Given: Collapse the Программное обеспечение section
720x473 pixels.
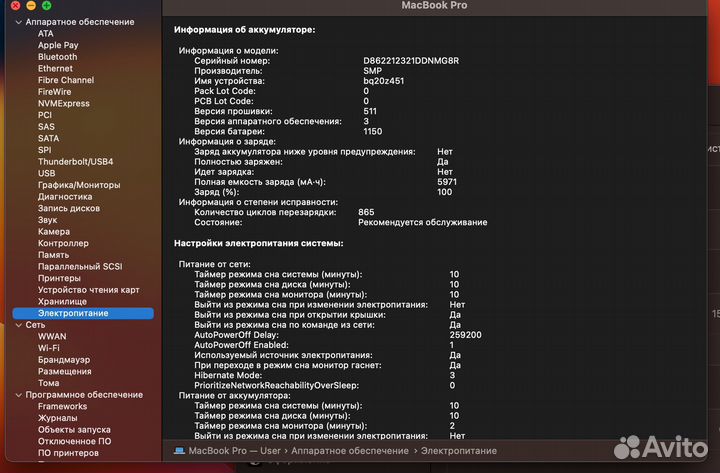Looking at the screenshot, I should click(18, 395).
